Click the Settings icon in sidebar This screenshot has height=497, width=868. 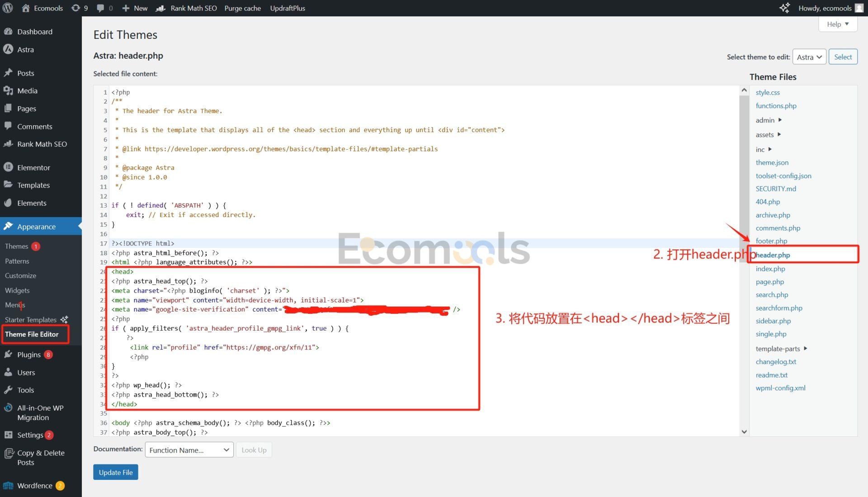[8, 435]
